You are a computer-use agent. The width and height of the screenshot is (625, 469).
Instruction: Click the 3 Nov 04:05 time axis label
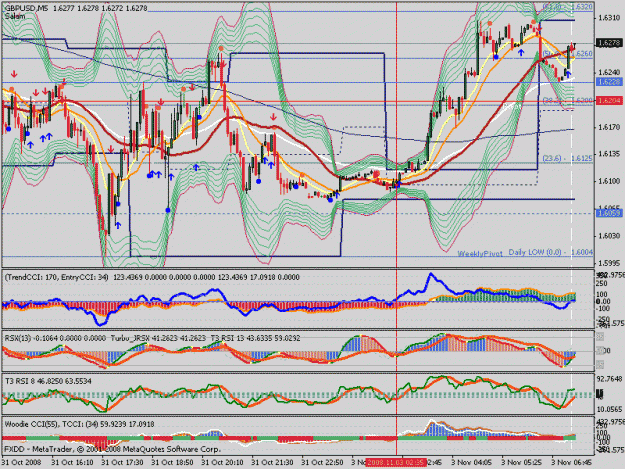coord(472,463)
